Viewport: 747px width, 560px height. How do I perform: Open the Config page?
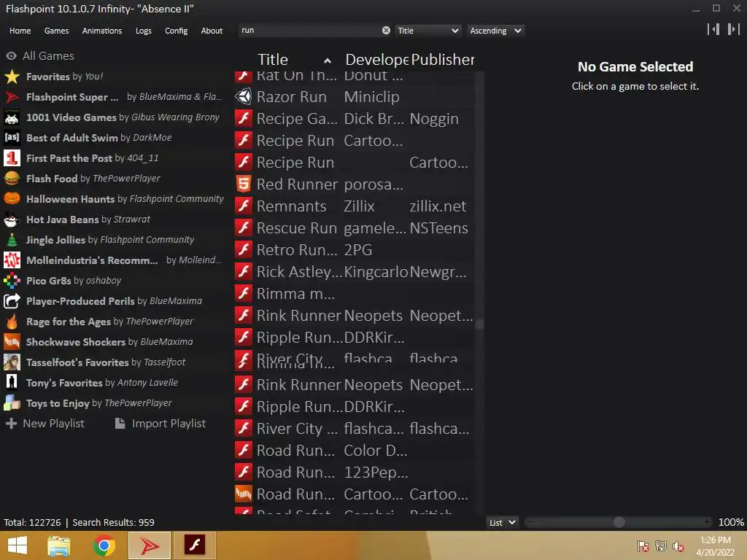(177, 31)
